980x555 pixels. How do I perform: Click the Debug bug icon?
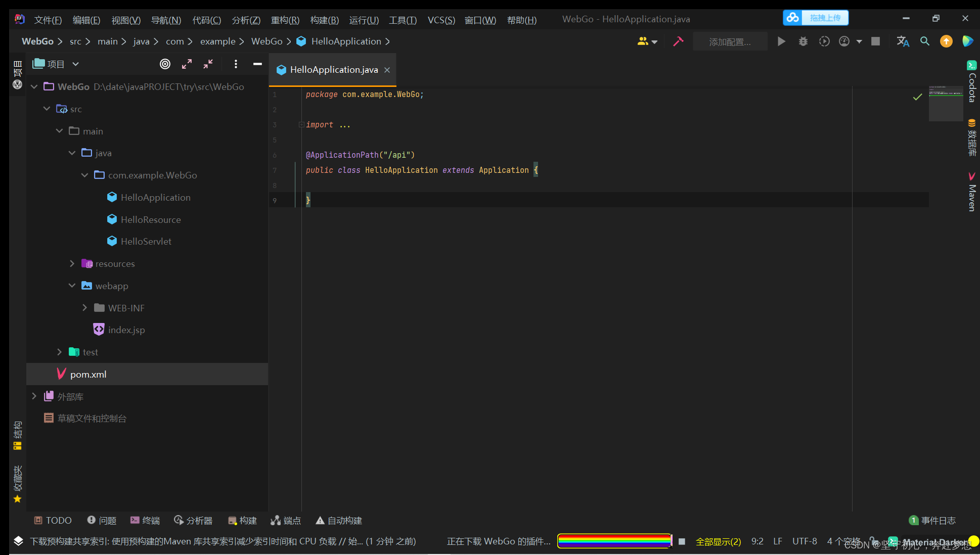[803, 41]
